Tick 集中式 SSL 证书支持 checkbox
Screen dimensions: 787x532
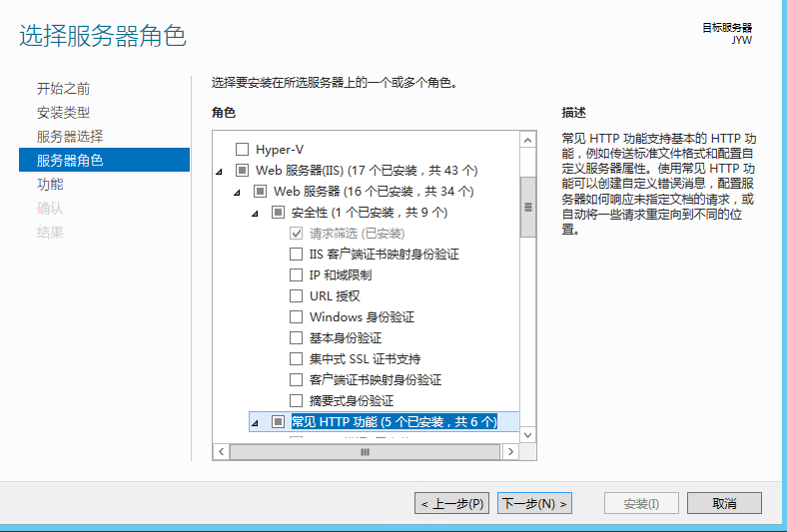tap(296, 359)
